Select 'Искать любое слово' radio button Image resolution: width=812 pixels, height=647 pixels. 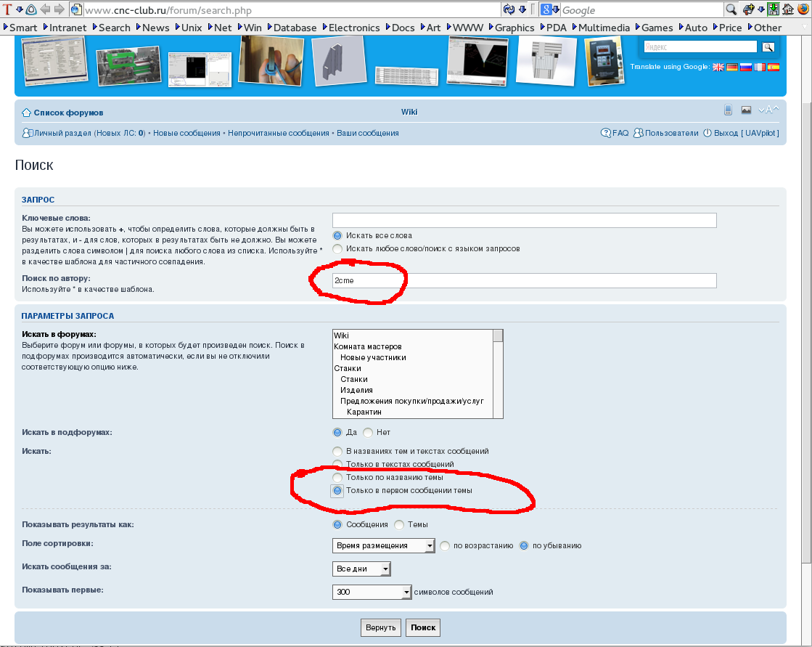(337, 248)
